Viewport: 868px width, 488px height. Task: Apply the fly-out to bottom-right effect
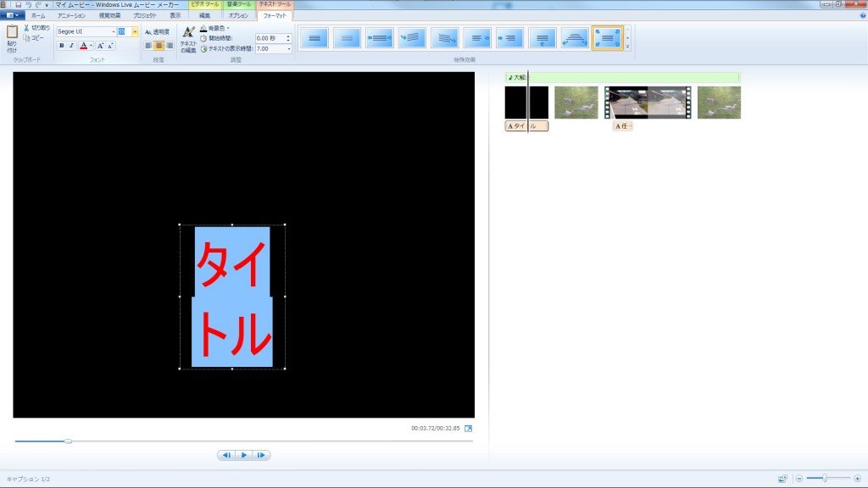pos(444,38)
